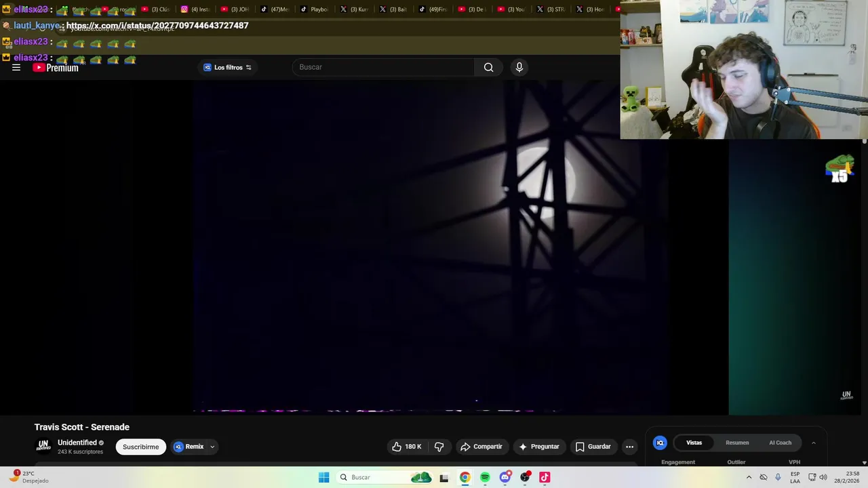Open Chrome from the taskbar

click(x=465, y=477)
